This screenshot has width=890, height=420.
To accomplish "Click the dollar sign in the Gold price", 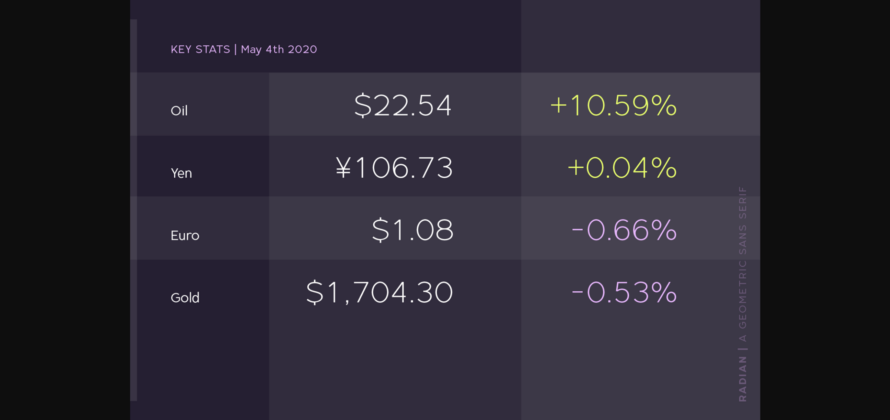I will [314, 293].
